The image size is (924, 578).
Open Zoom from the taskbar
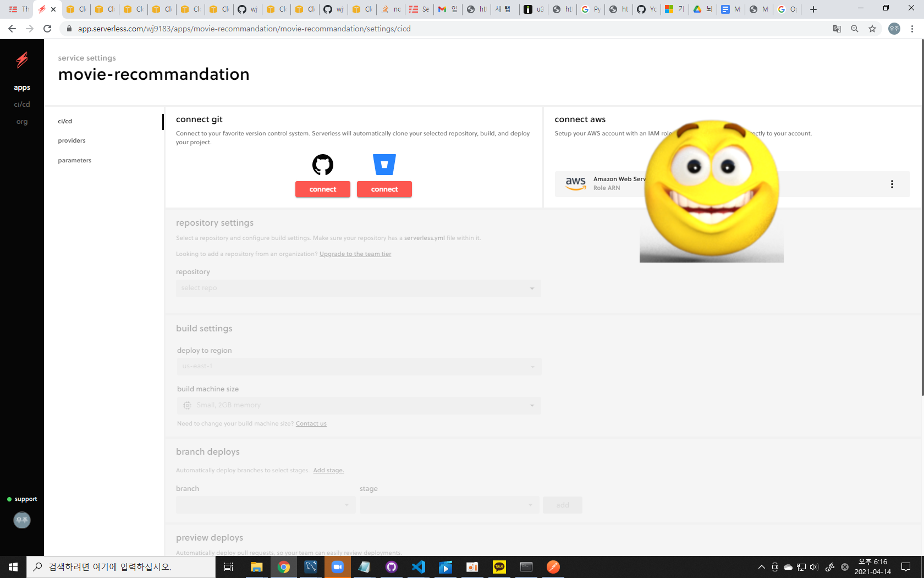click(338, 567)
